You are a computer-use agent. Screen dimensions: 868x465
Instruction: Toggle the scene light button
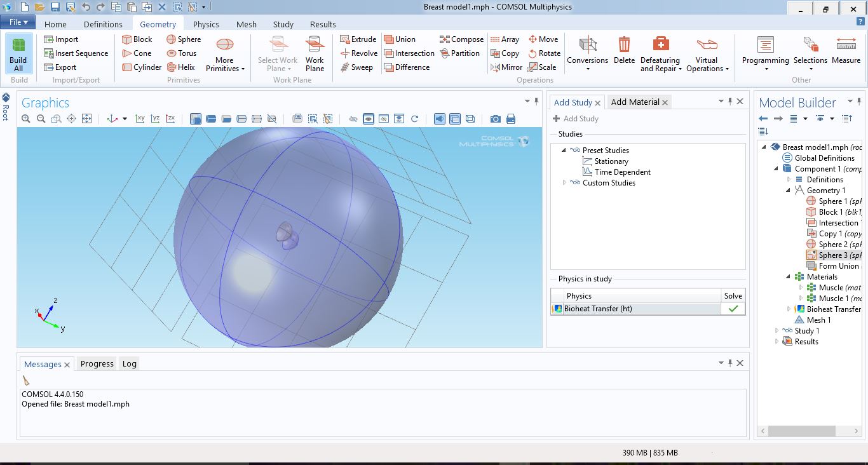click(440, 119)
